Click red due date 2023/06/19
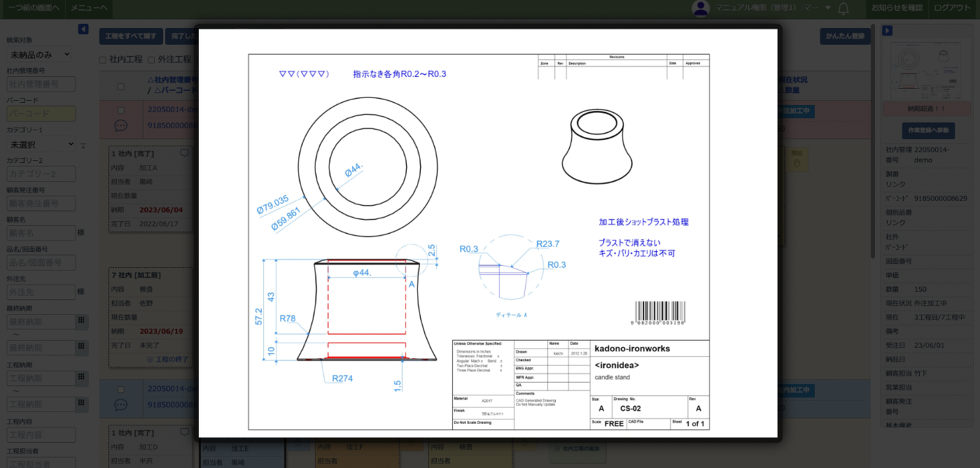 click(x=161, y=332)
